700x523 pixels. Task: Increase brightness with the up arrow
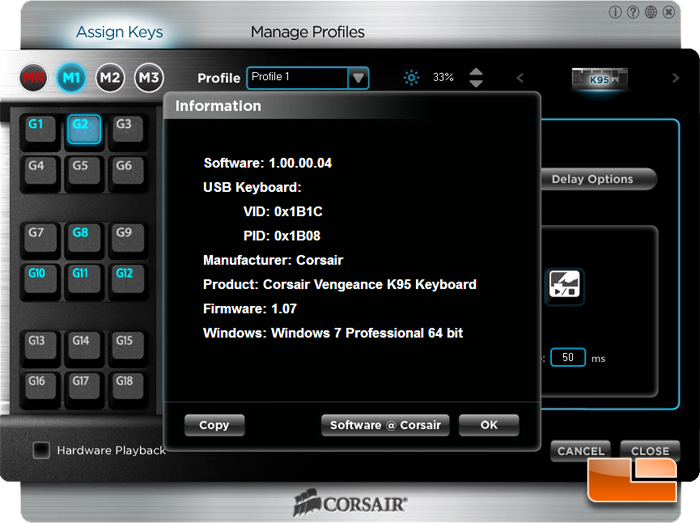click(x=476, y=72)
